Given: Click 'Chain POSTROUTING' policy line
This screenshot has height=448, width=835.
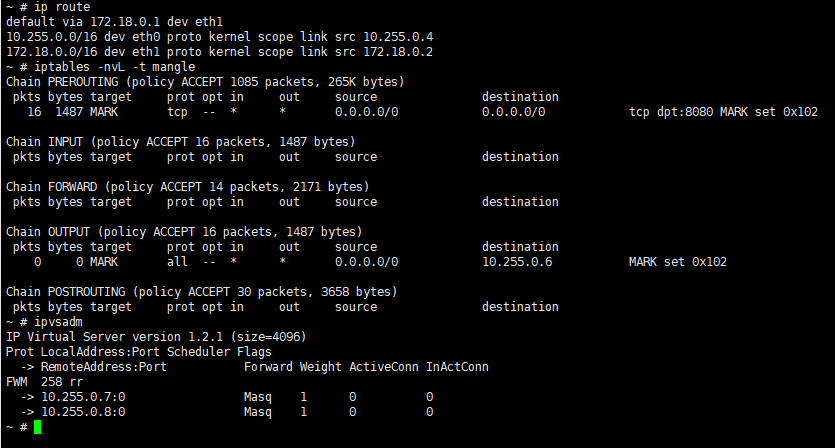Looking at the screenshot, I should (x=202, y=292).
